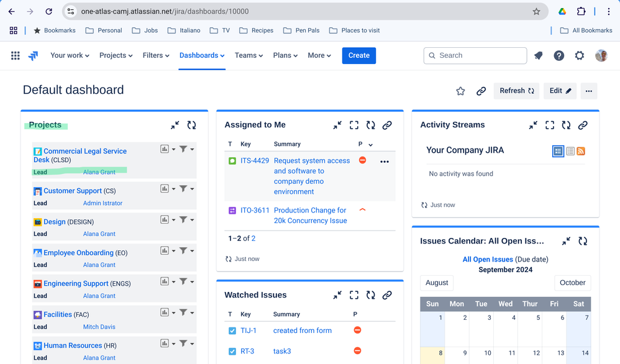
Task: Open the Help question mark icon
Action: [558, 56]
